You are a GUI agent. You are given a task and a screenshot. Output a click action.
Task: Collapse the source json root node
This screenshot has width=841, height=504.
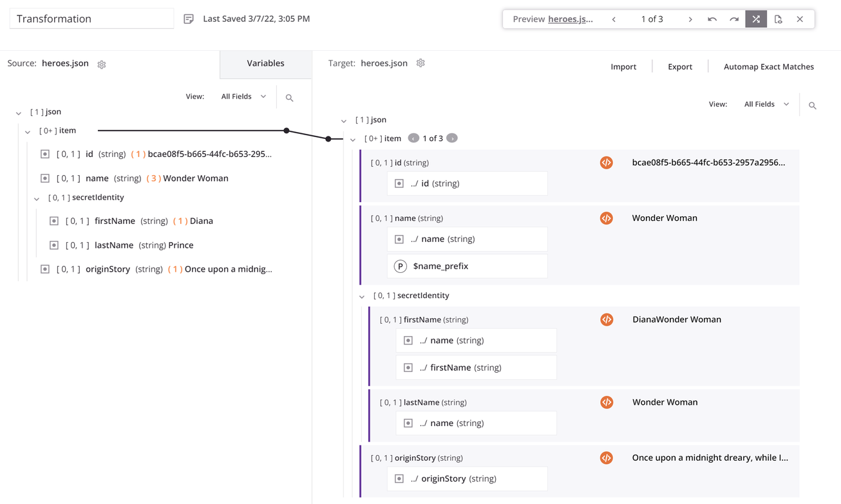pyautogui.click(x=19, y=113)
